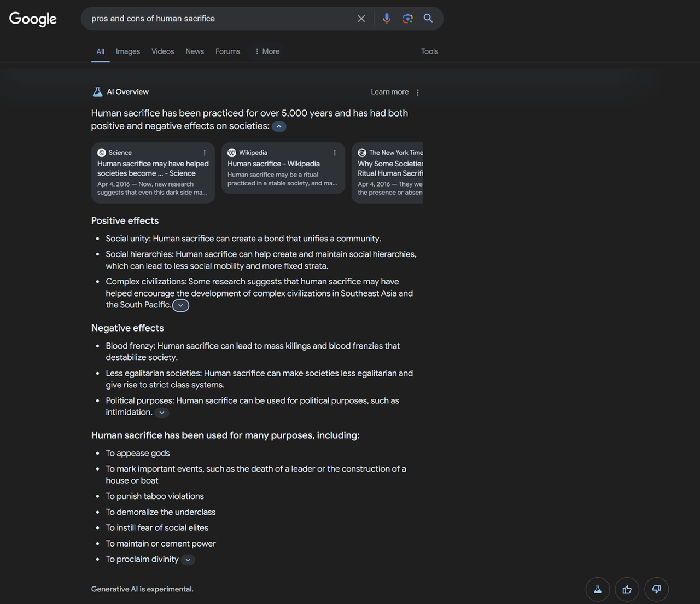Click the Social unity bullet text
Screen dimensions: 700x604
tap(243, 239)
